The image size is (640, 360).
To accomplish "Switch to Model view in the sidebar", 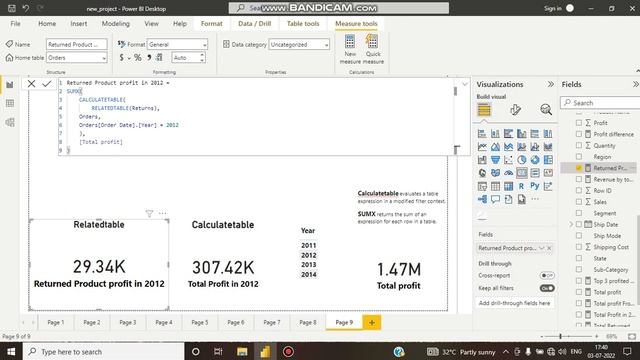I will click(10, 122).
